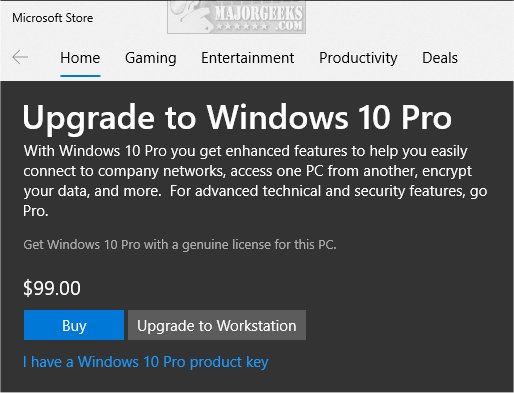Click the Windows 10 Pro description paragraph

(x=255, y=181)
